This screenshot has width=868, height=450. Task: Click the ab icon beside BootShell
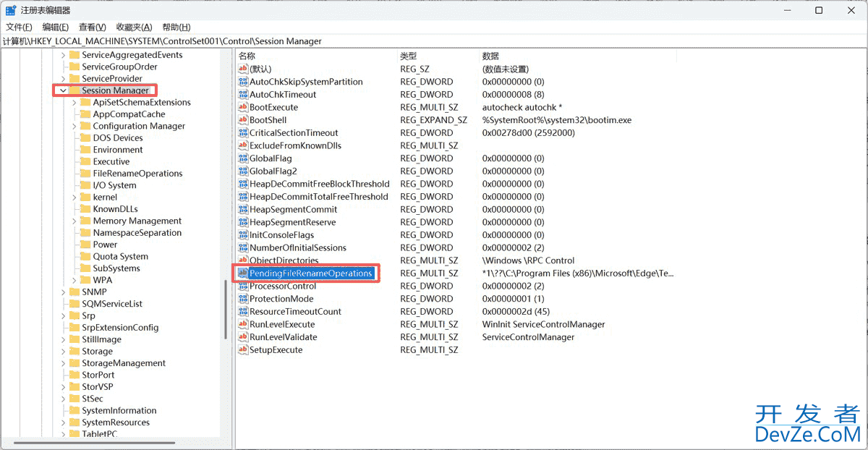pos(242,120)
